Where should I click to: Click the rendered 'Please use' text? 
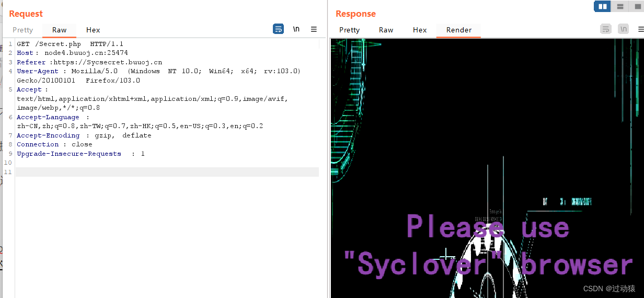pyautogui.click(x=488, y=227)
